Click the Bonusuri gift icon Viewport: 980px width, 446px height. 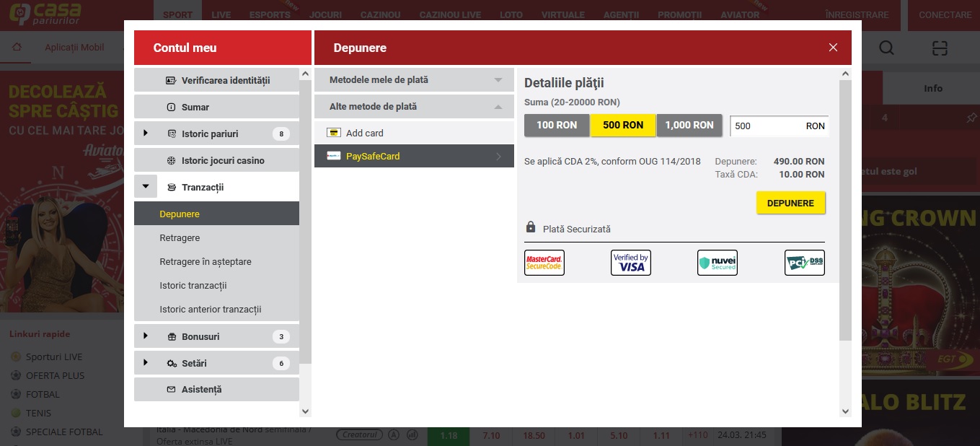coord(172,336)
